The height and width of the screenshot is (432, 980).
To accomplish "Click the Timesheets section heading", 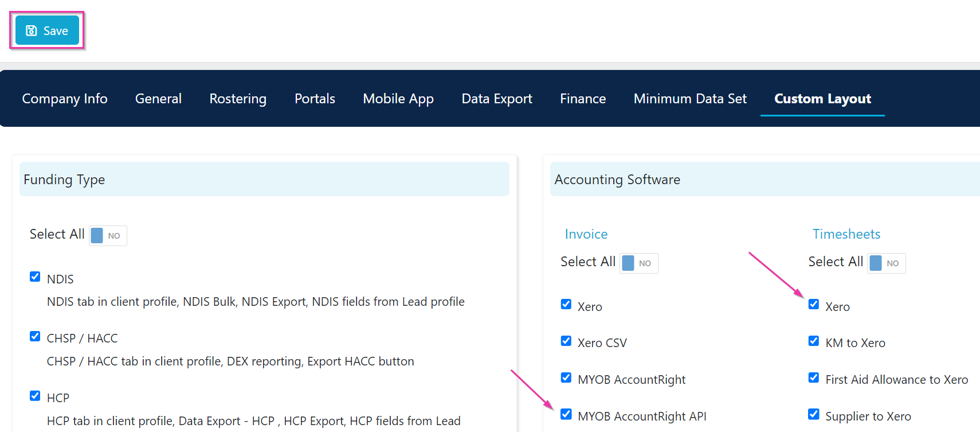I will pyautogui.click(x=846, y=234).
